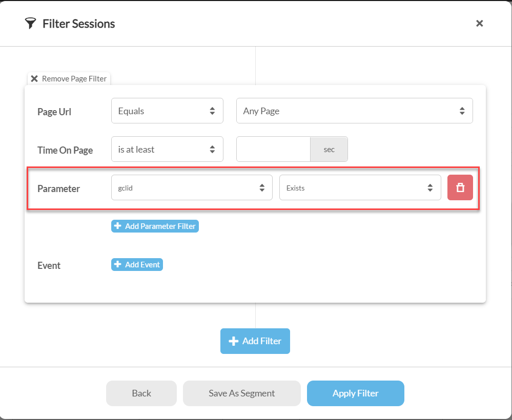512x420 pixels.
Task: Click the Time On Page label
Action: [65, 151]
